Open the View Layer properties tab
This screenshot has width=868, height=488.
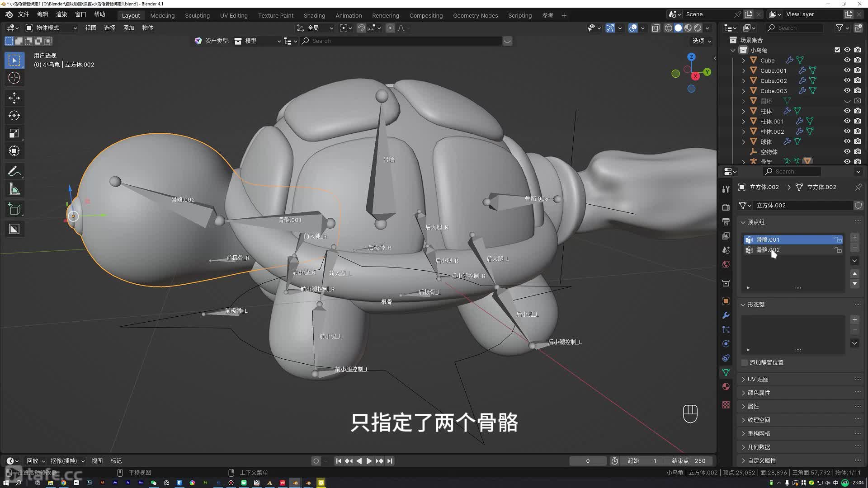pos(726,236)
